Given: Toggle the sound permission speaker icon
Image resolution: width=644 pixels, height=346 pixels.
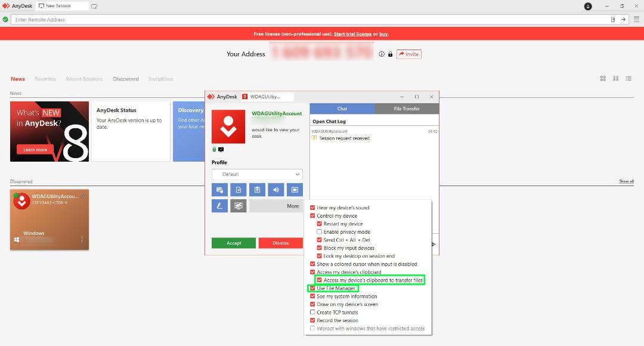Looking at the screenshot, I should [276, 190].
